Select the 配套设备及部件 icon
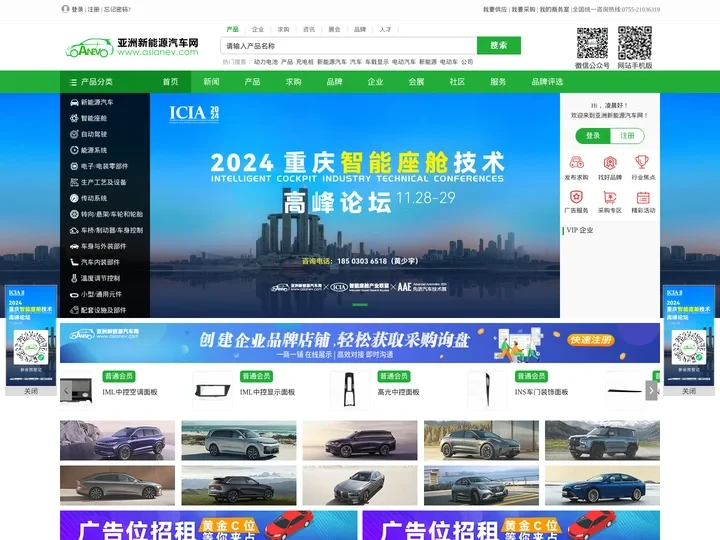The image size is (720, 540). pos(74,310)
